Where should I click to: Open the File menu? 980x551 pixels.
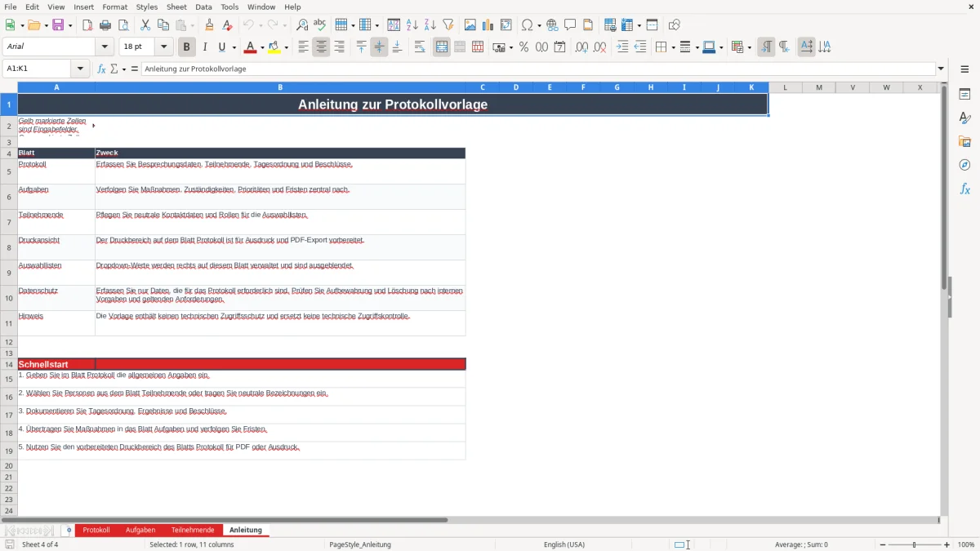point(11,7)
